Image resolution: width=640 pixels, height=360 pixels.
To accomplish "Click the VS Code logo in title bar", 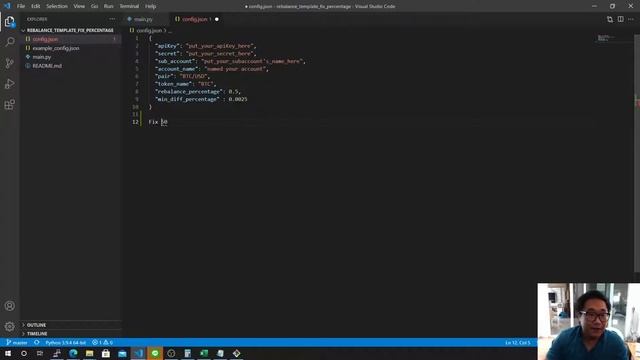I will (7, 6).
